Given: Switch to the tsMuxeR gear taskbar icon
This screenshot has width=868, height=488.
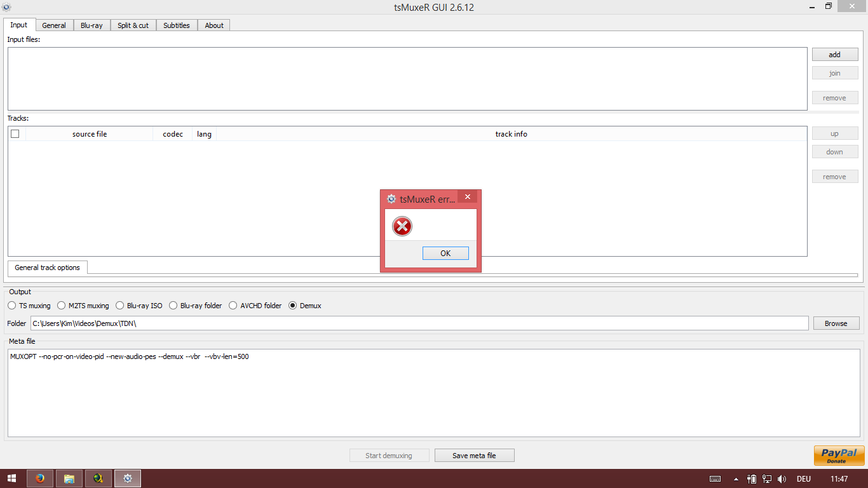Looking at the screenshot, I should pyautogui.click(x=128, y=478).
